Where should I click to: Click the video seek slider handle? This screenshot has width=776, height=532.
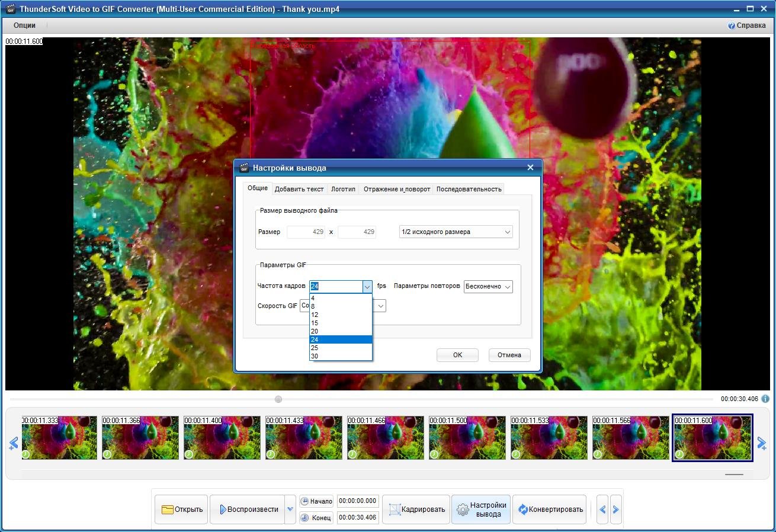[278, 399]
